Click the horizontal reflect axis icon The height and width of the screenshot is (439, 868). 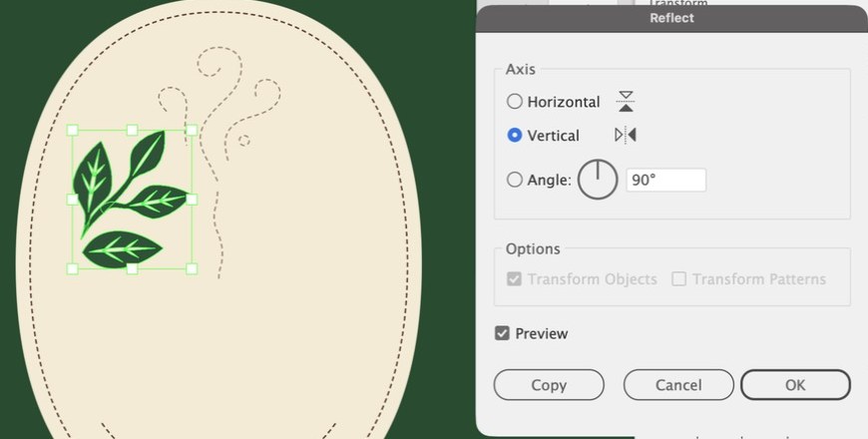click(x=626, y=102)
